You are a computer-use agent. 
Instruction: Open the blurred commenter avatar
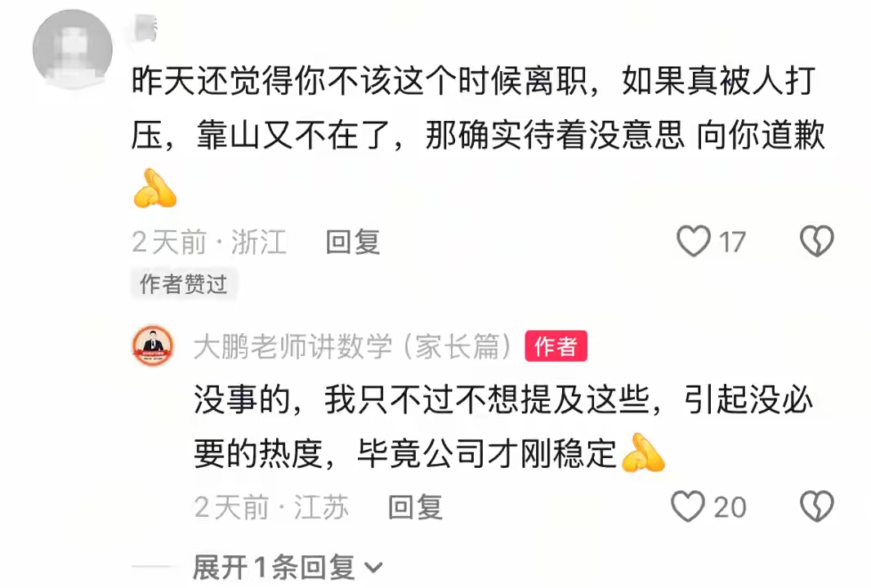point(72,49)
